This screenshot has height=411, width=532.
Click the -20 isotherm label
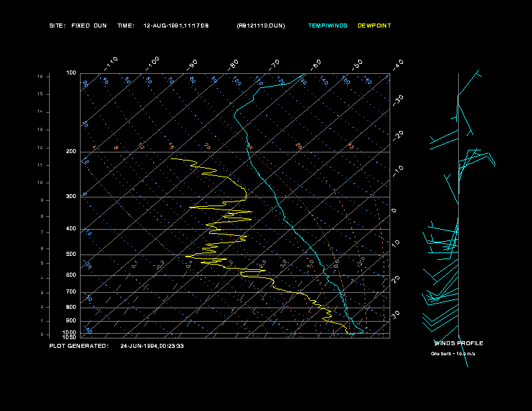click(398, 136)
